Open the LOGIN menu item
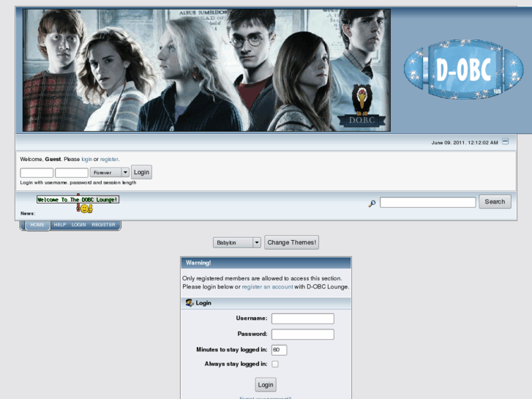Image resolution: width=532 pixels, height=399 pixels. (79, 225)
